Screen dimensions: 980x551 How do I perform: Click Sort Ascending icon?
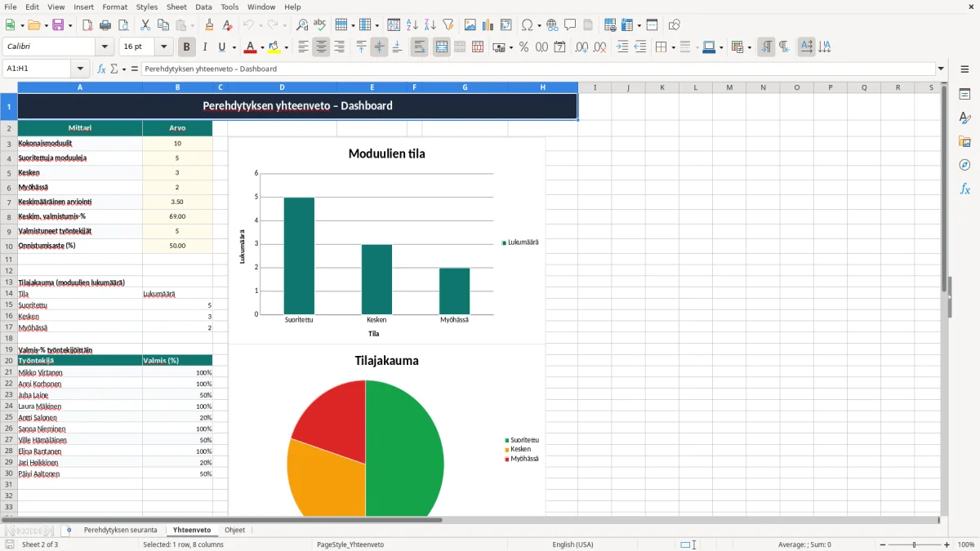point(412,25)
